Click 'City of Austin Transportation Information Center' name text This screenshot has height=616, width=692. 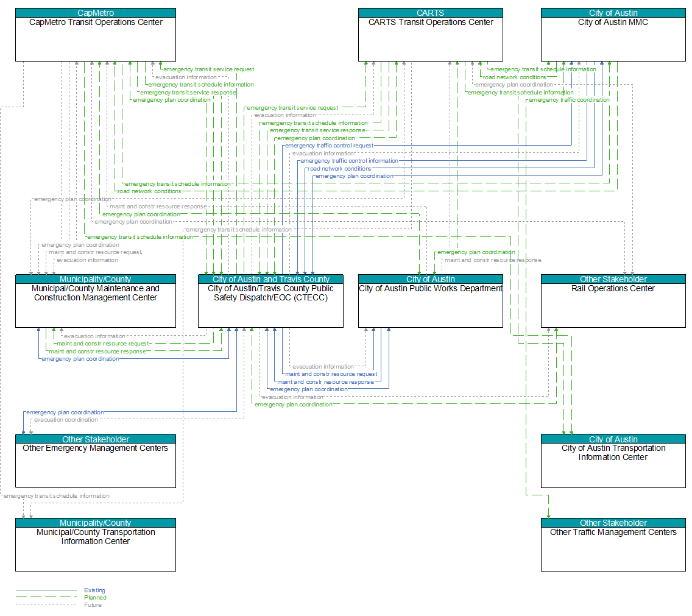(x=613, y=453)
